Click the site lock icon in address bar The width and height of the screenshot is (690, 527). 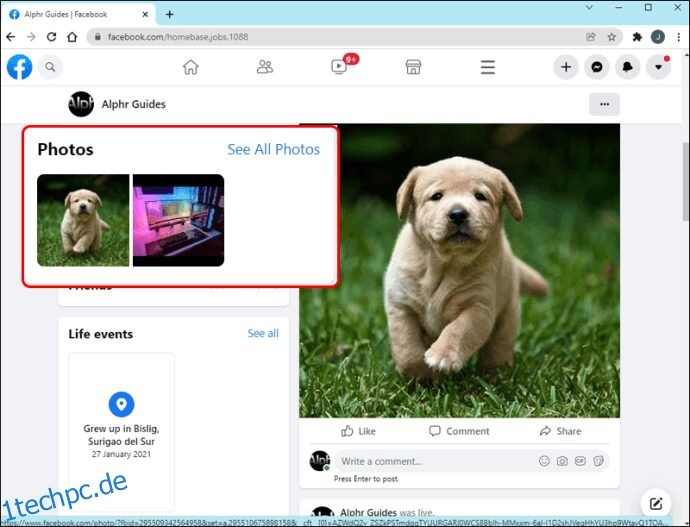coord(98,37)
